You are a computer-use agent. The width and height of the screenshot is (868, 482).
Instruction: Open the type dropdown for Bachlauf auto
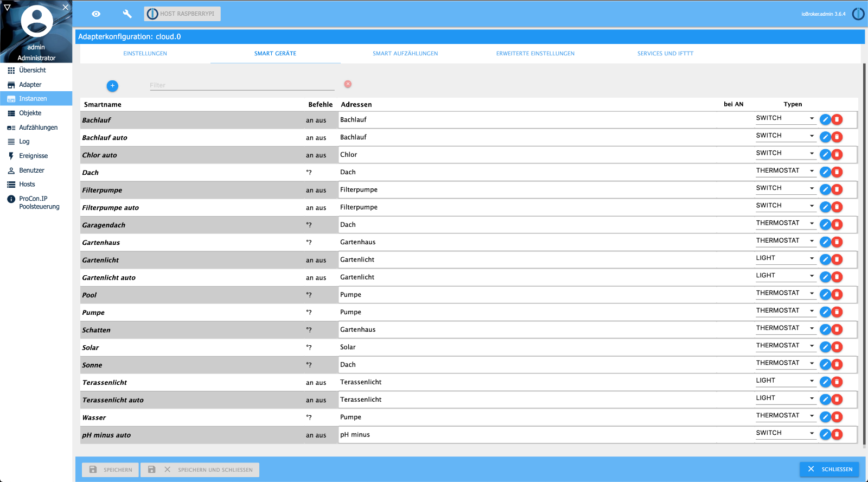pyautogui.click(x=786, y=136)
